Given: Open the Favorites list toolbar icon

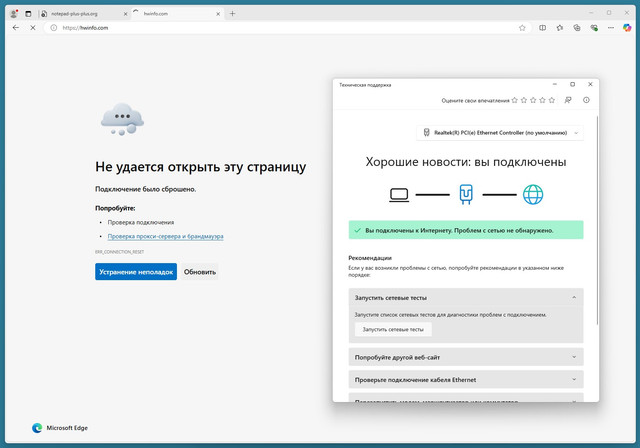Looking at the screenshot, I should click(560, 28).
